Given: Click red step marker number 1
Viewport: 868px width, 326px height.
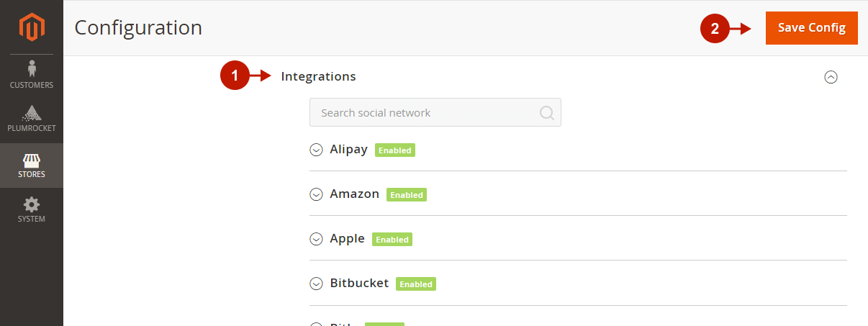Looking at the screenshot, I should point(234,76).
